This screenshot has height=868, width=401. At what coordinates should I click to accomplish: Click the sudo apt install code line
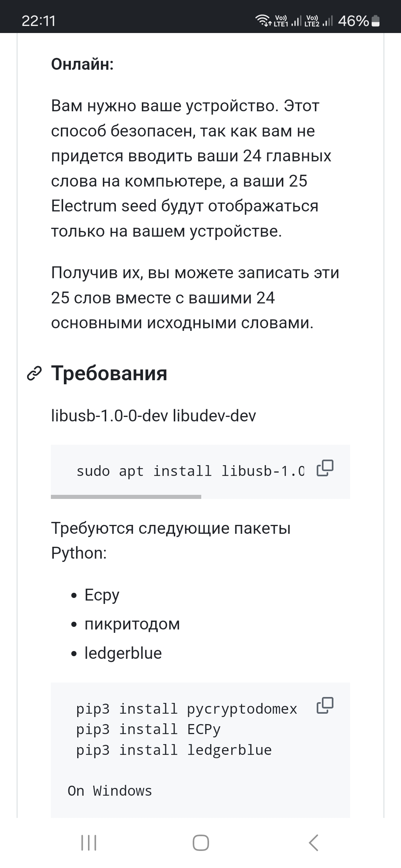pos(190,471)
